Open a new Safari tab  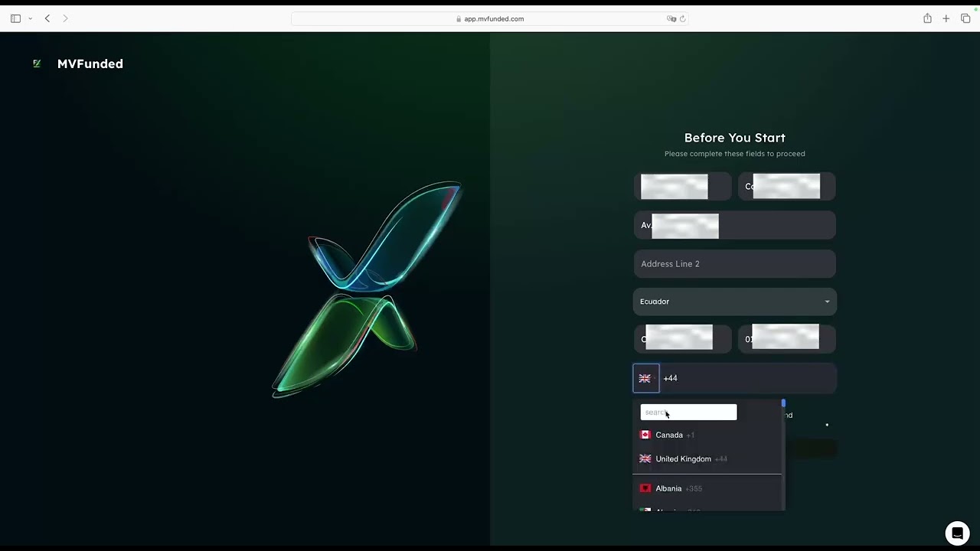pos(946,18)
